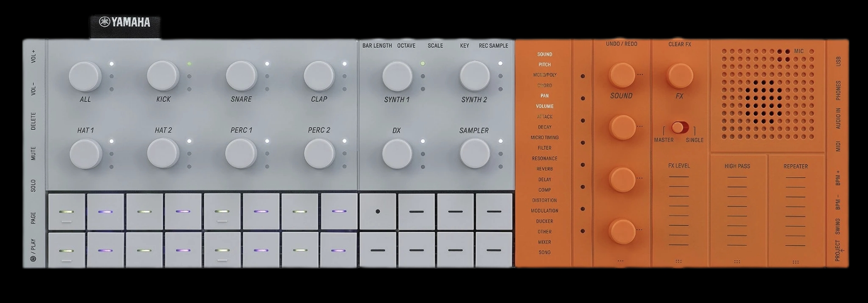The image size is (868, 303).
Task: Select MONO/POLY in the parameter list
Action: click(545, 75)
